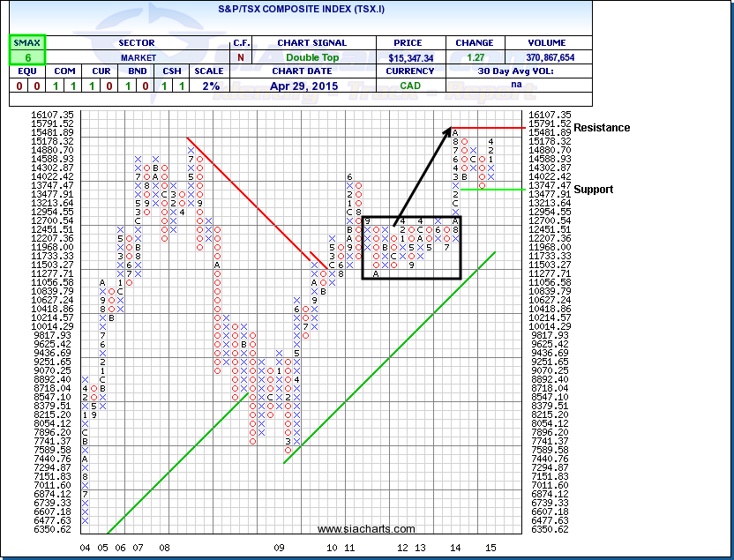This screenshot has height=560, width=734.
Task: Click the Resistance label beside the chart
Action: click(602, 128)
